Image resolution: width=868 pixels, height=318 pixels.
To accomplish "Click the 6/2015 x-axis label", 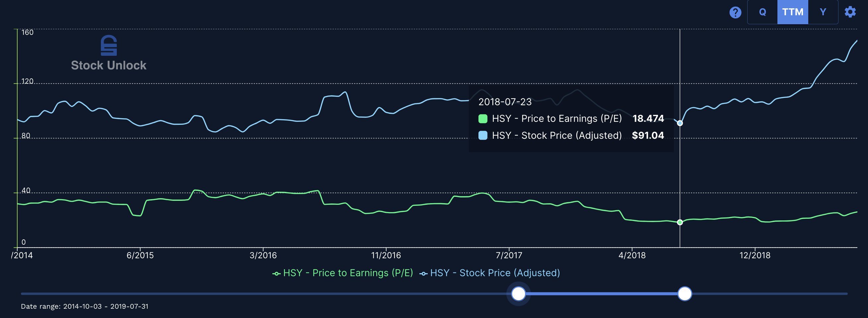I will [140, 255].
